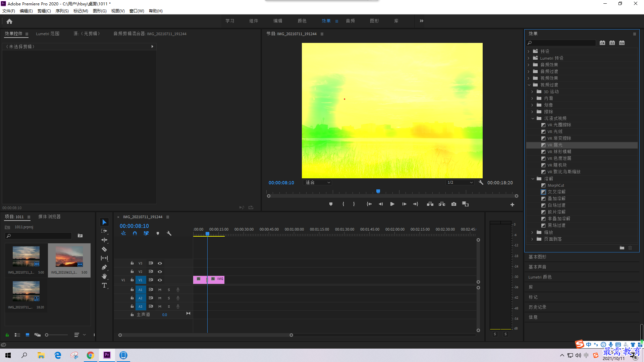The height and width of the screenshot is (362, 644).
Task: Select the Track Select Forward tool
Action: [104, 231]
